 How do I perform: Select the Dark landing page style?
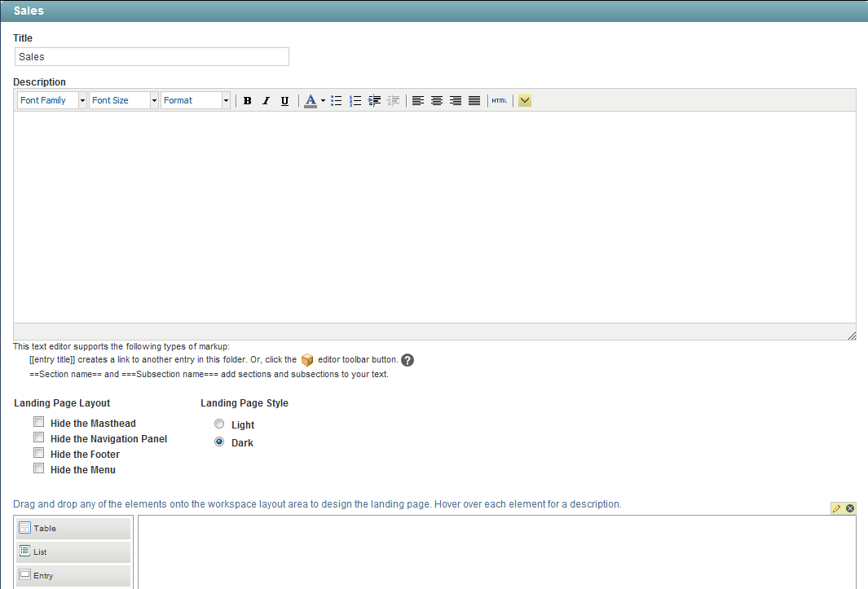219,442
